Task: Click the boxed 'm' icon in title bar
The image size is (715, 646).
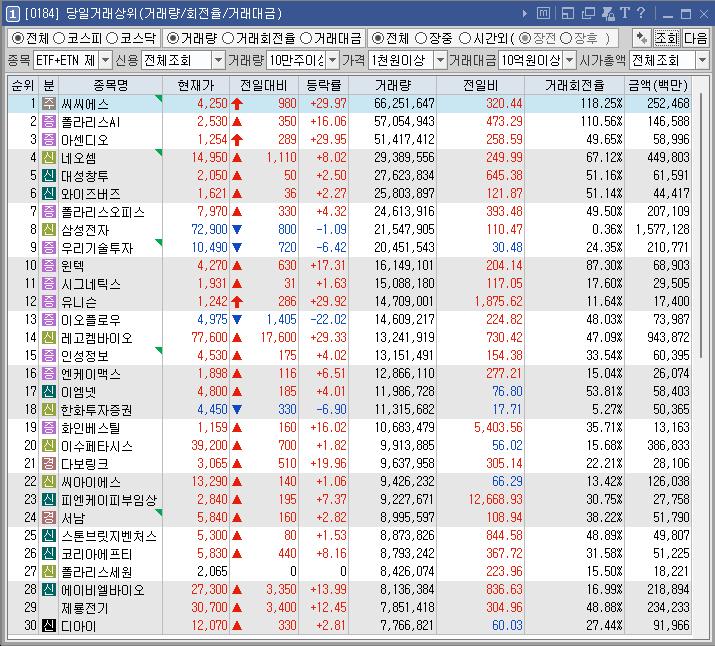Action: tap(543, 13)
